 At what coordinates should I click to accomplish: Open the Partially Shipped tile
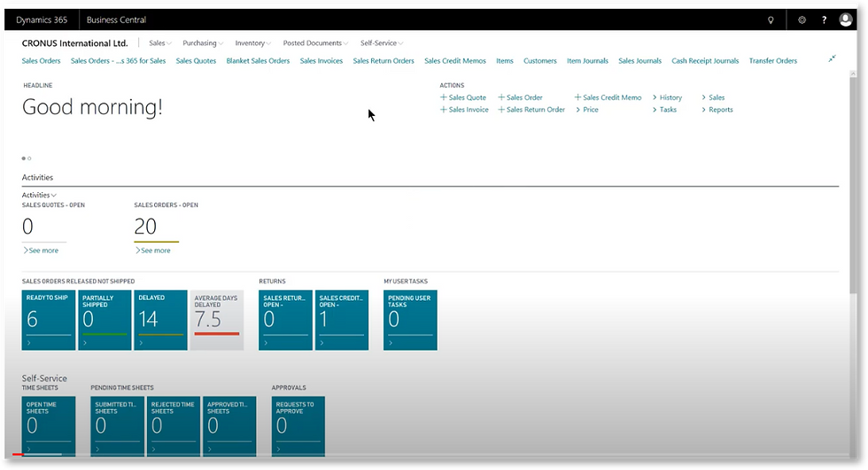pyautogui.click(x=105, y=320)
